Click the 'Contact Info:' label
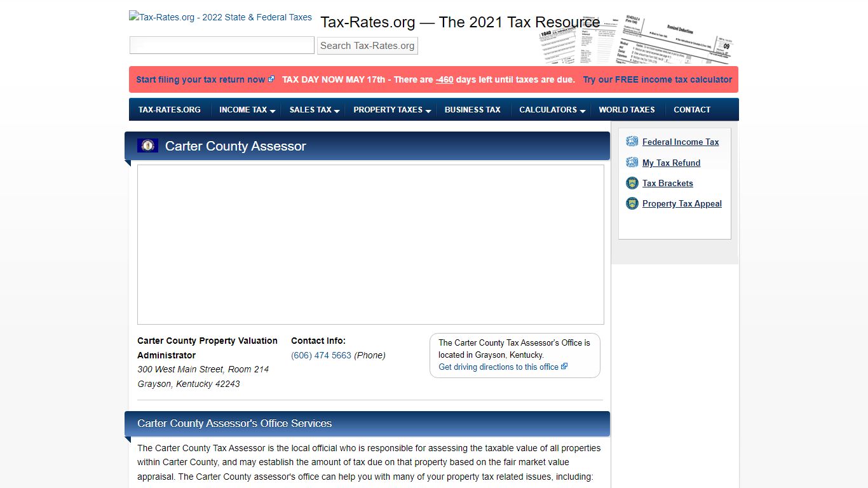This screenshot has width=868, height=488. [x=318, y=341]
